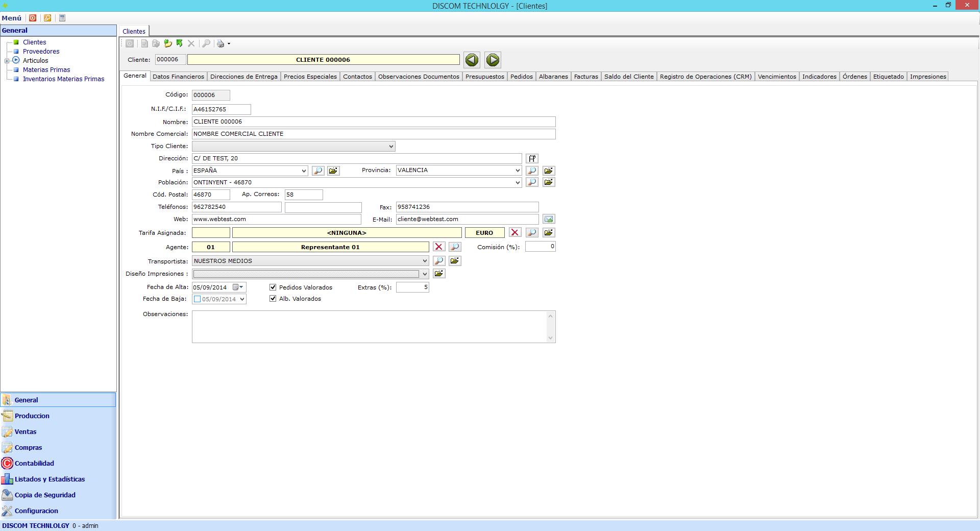
Task: Click the address lookup icon beside Dirección
Action: pos(532,159)
